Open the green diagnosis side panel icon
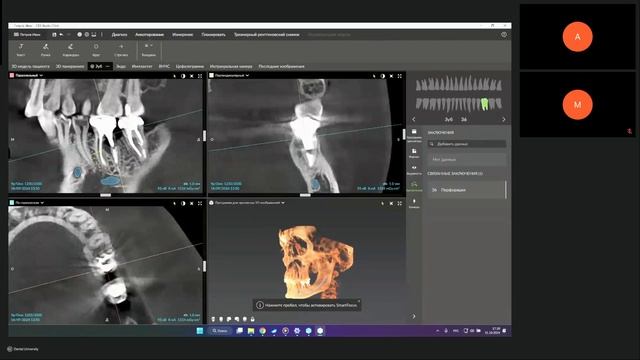The image size is (640, 360). coord(414,187)
